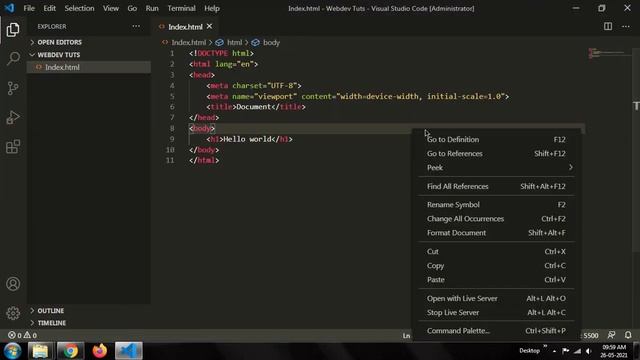Open the Edit menu
Viewport: 640px width, 360px height.
[49, 8]
